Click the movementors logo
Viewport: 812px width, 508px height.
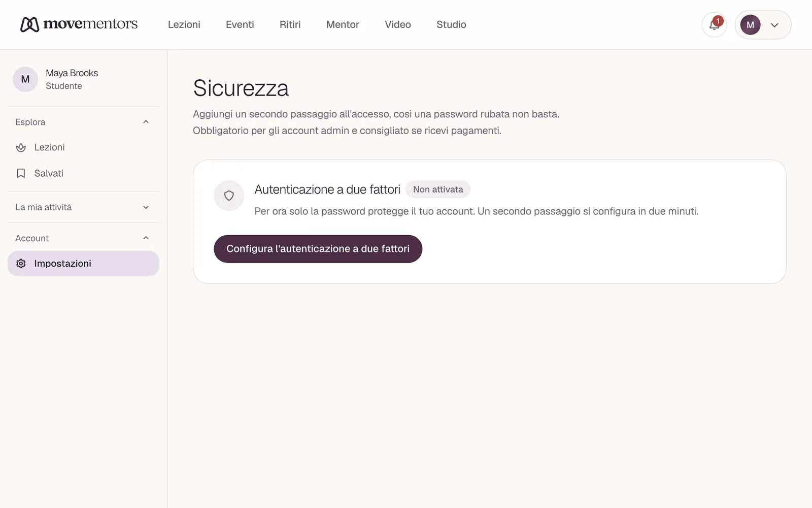pyautogui.click(x=79, y=24)
